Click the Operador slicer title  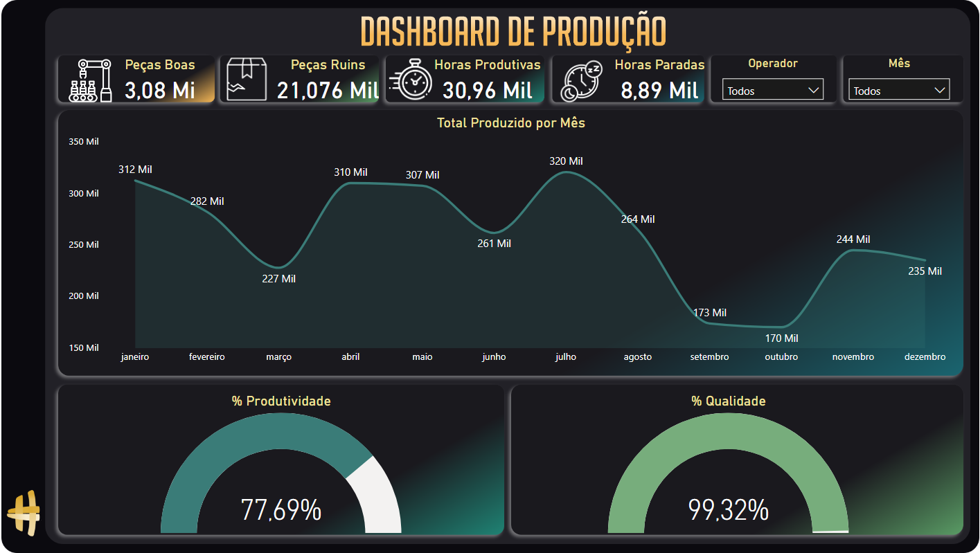[773, 64]
